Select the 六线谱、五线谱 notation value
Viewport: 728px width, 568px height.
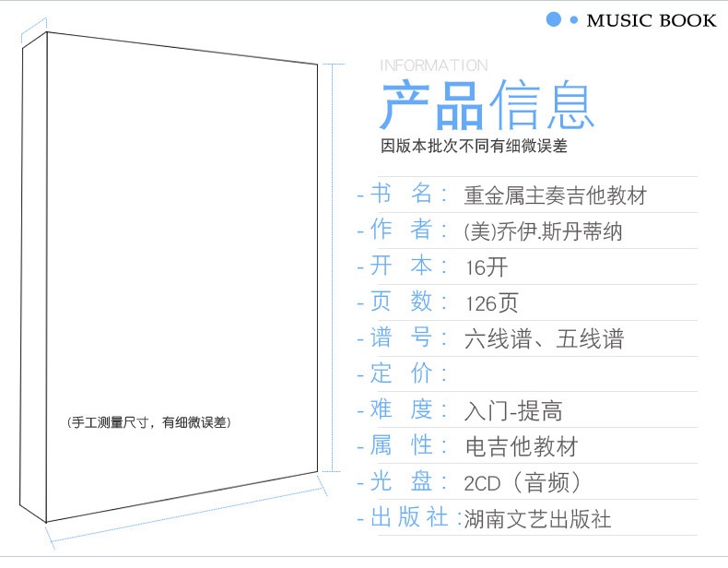pyautogui.click(x=544, y=338)
